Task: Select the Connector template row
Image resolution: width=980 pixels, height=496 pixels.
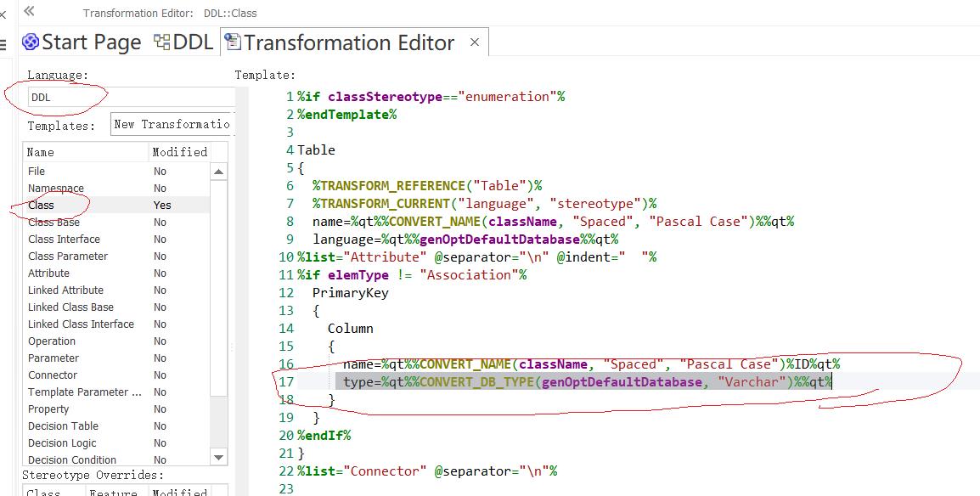Action: pyautogui.click(x=116, y=375)
